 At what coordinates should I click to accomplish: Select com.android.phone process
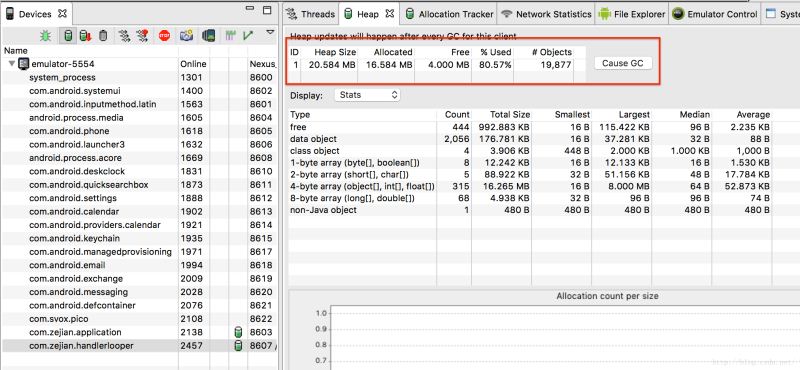[139, 131]
